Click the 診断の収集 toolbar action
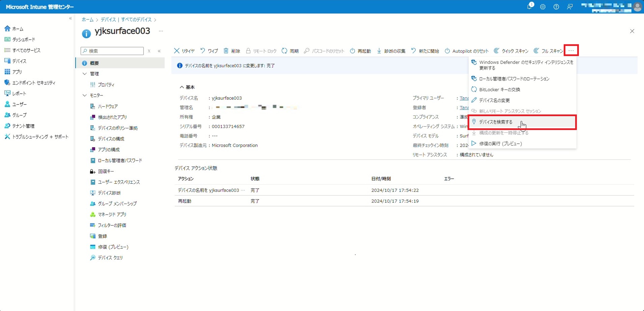This screenshot has height=311, width=644. (x=391, y=51)
